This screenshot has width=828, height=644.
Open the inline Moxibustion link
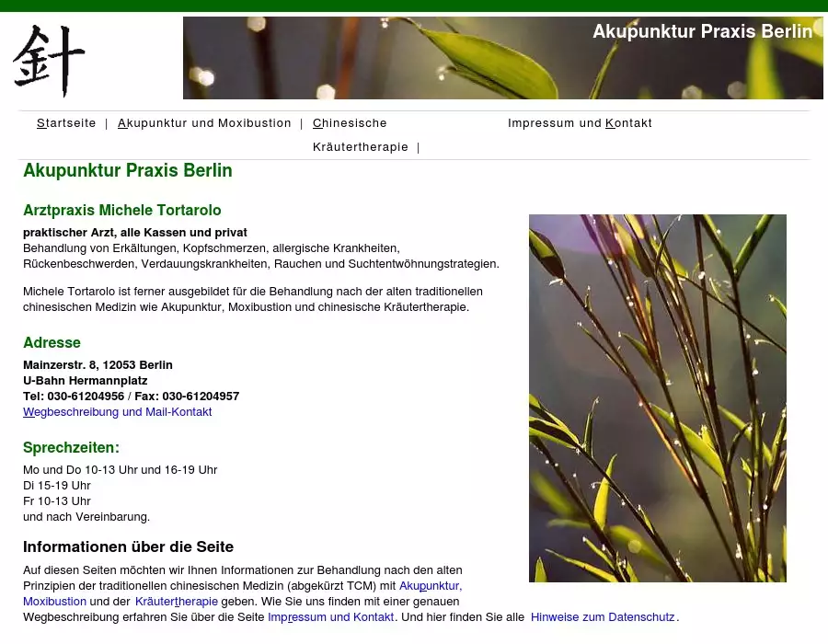[x=54, y=602]
